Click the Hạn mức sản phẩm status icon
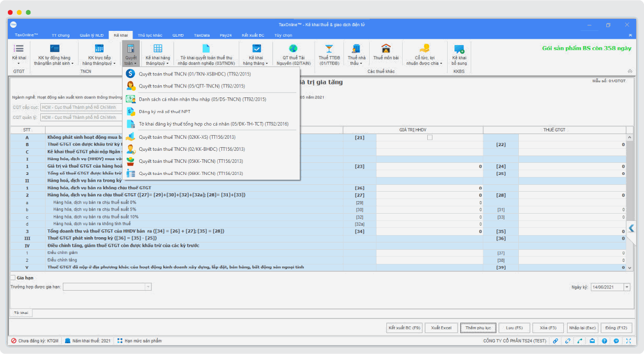The width and height of the screenshot is (644, 354). click(x=120, y=341)
